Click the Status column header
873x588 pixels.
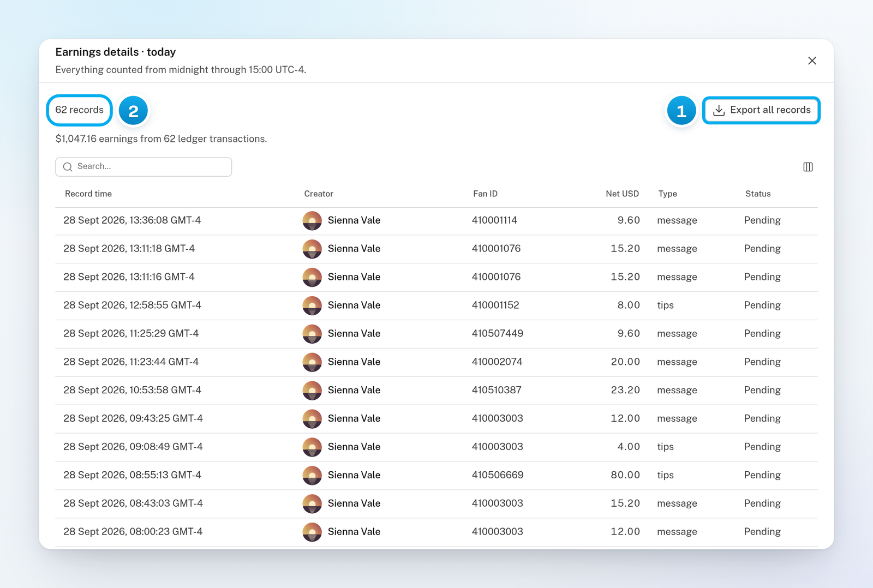[x=758, y=194]
